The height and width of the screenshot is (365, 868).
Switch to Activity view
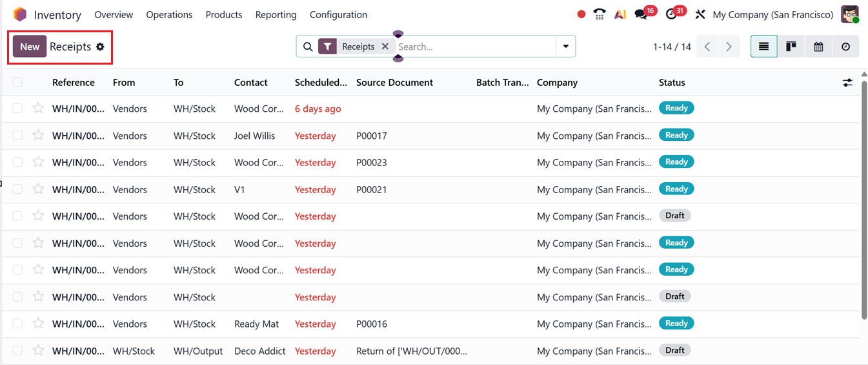coord(845,47)
